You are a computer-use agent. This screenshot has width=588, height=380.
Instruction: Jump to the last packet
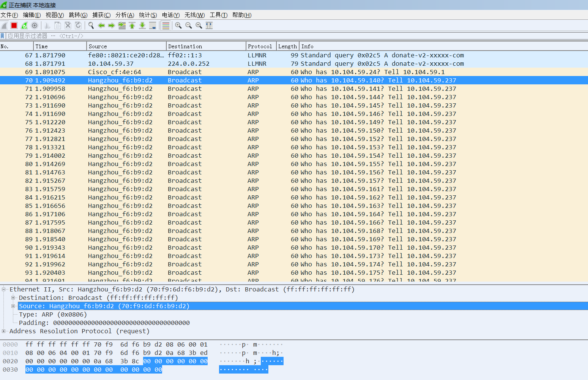click(x=142, y=25)
